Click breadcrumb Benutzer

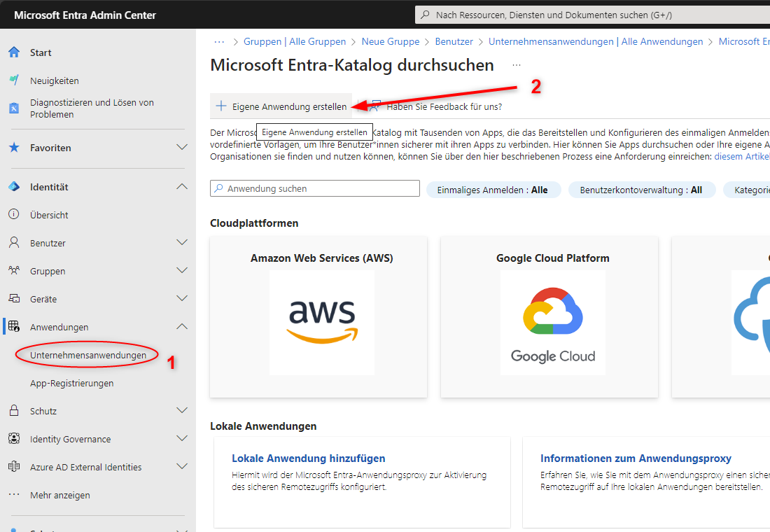(x=454, y=42)
